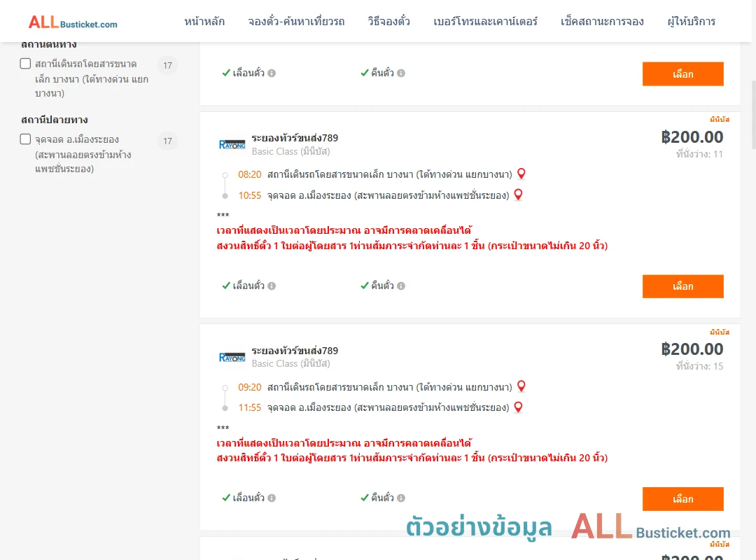Click the 11:55 arrival time
Image resolution: width=756 pixels, height=560 pixels.
[x=250, y=407]
